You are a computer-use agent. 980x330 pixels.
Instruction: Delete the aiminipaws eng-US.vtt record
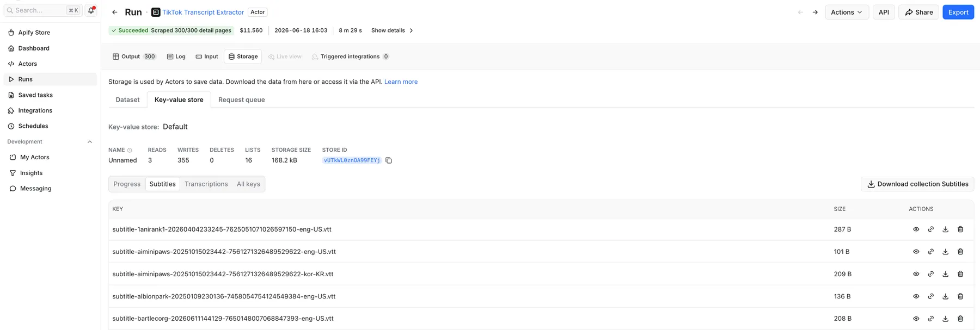(x=960, y=252)
